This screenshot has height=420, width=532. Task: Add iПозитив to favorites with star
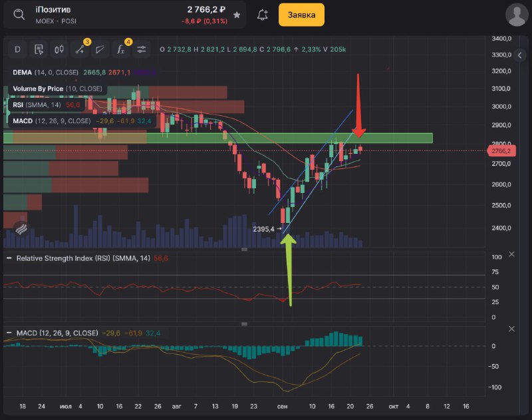coord(237,15)
